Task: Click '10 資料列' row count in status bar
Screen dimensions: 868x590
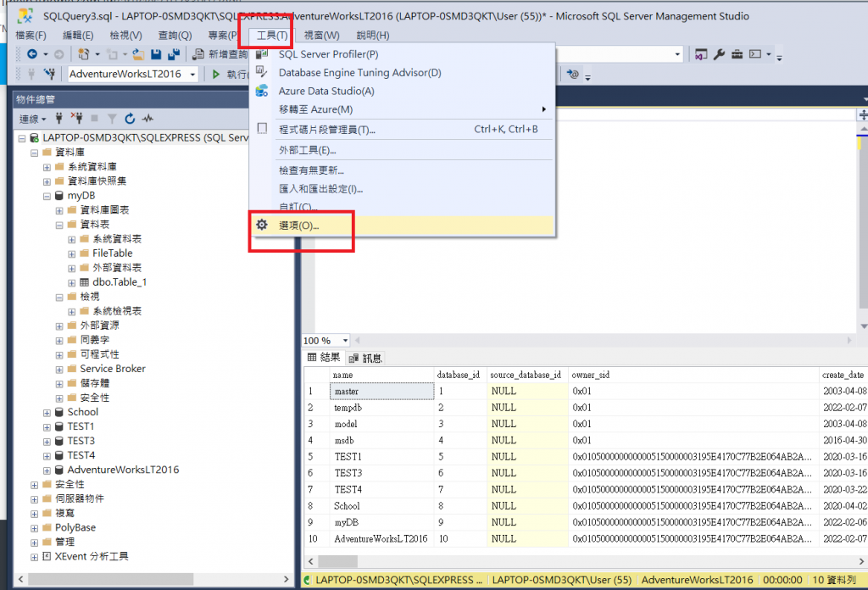Action: click(x=834, y=580)
